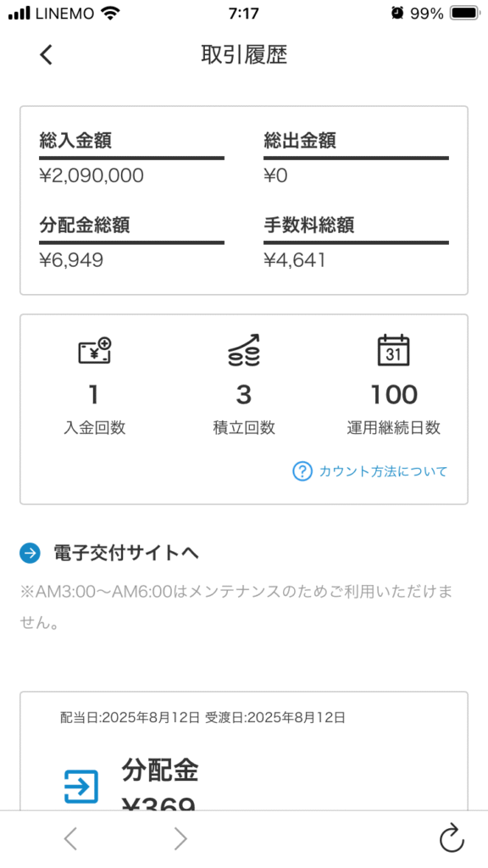Image resolution: width=488 pixels, height=868 pixels.
Task: Tap the question mark help icon
Action: [x=302, y=471]
